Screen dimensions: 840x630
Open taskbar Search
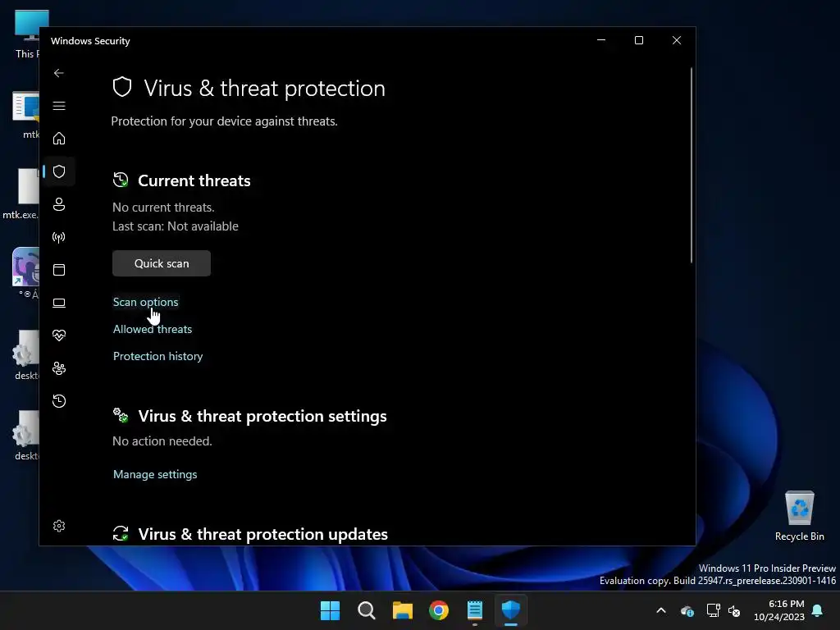point(367,610)
